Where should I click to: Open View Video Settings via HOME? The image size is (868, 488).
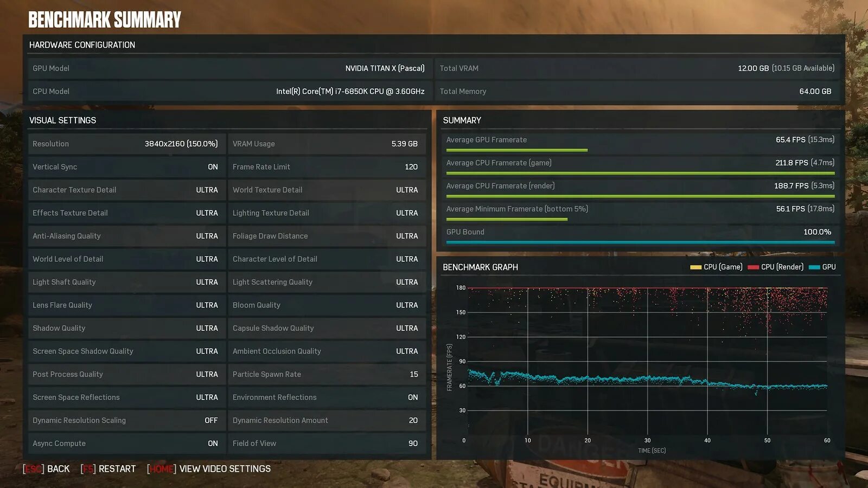tap(209, 469)
